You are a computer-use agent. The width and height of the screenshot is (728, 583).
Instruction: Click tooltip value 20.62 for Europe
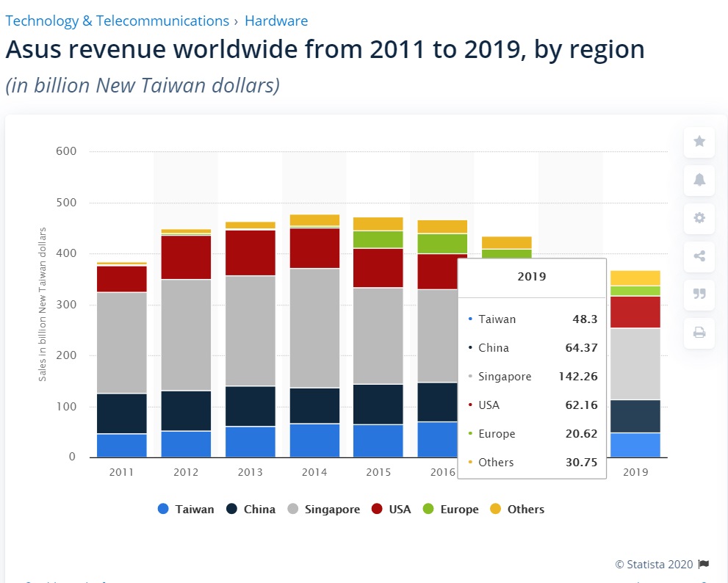click(581, 433)
